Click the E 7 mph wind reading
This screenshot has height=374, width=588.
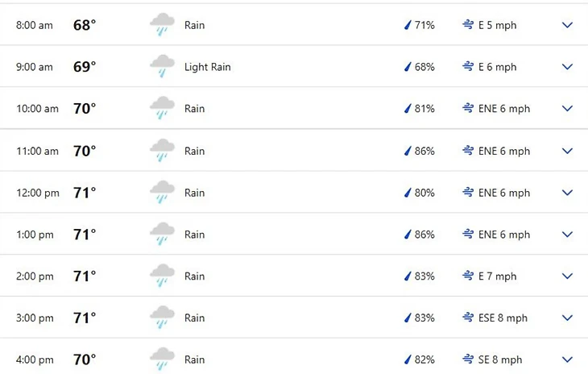[497, 276]
